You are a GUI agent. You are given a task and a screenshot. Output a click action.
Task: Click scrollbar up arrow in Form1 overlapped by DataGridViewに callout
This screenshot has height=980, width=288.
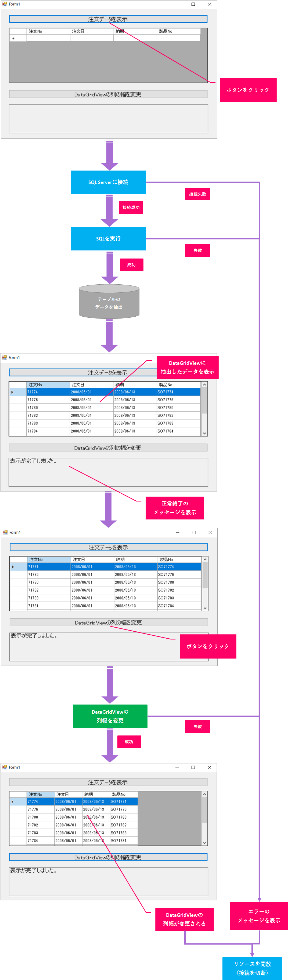(x=204, y=385)
